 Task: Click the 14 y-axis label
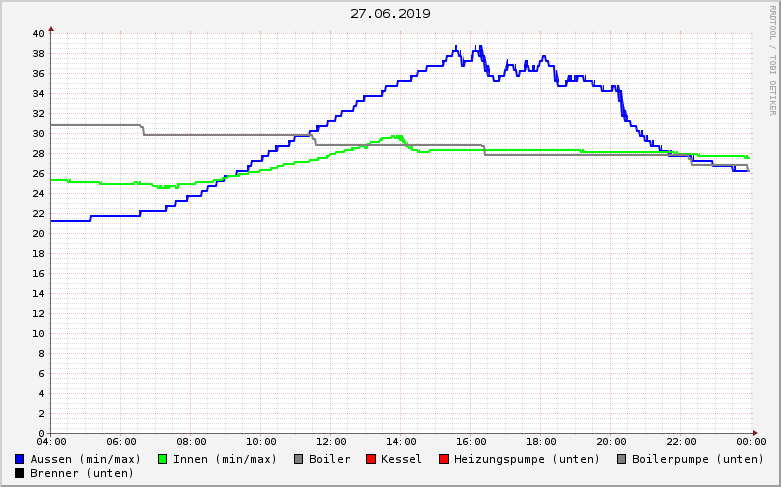tap(39, 294)
